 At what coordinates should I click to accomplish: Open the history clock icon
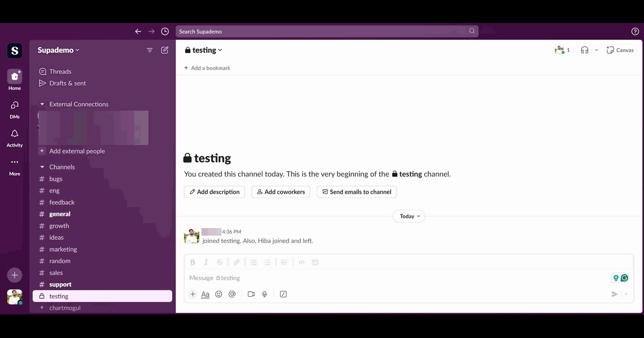[165, 31]
